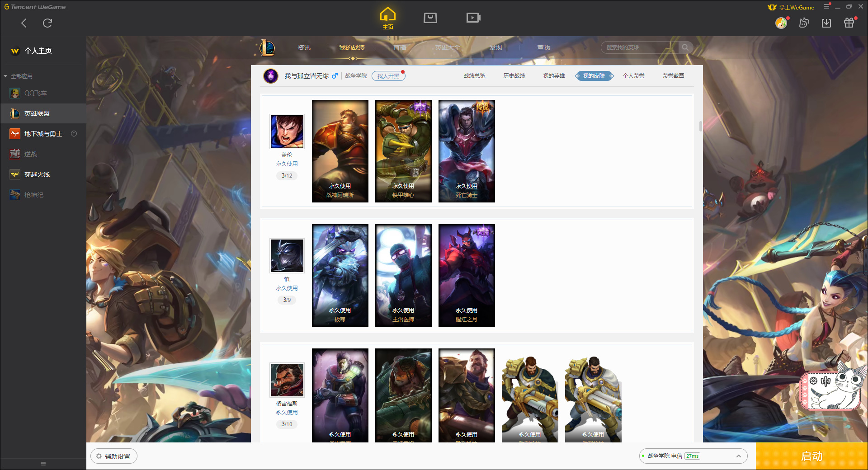Click the 战争学院 server label
This screenshot has height=470, width=868.
point(356,76)
